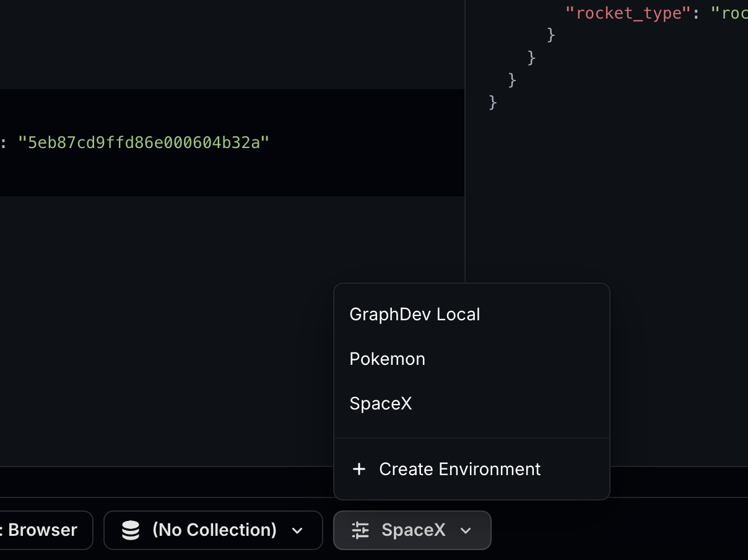Click the sliders icon on the environment selector
This screenshot has height=560, width=748.
[x=361, y=530]
